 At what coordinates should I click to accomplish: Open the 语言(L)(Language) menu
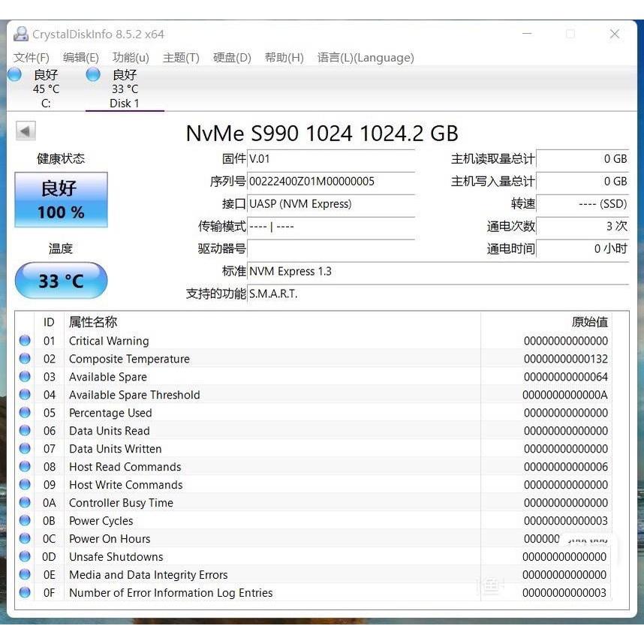click(366, 58)
